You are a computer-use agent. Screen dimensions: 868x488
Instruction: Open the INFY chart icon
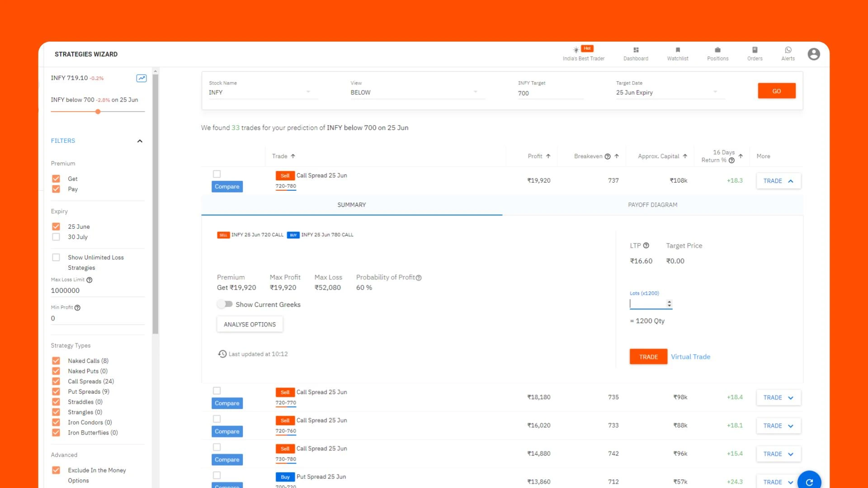142,78
